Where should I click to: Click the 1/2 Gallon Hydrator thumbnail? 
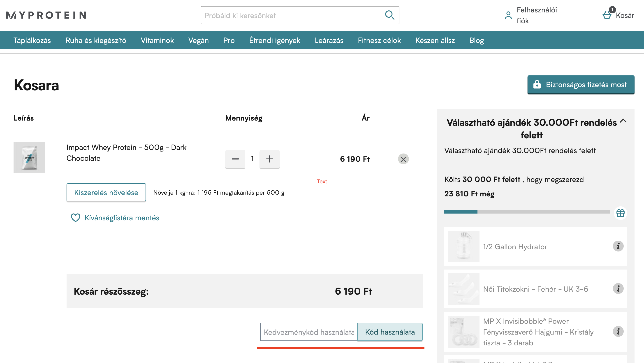click(463, 246)
